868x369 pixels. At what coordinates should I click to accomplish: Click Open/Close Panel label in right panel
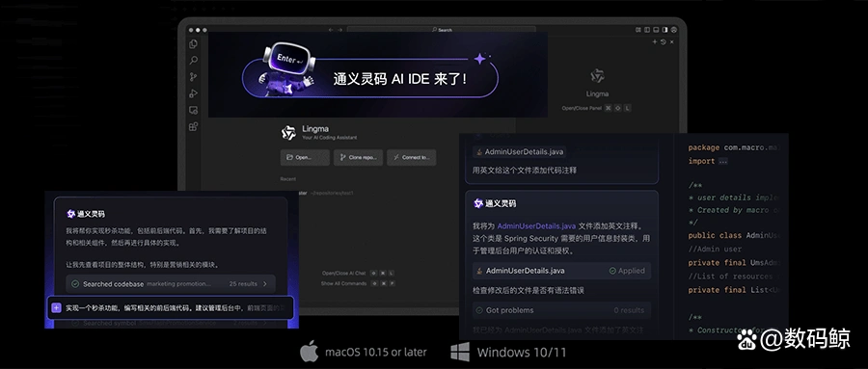coord(582,109)
